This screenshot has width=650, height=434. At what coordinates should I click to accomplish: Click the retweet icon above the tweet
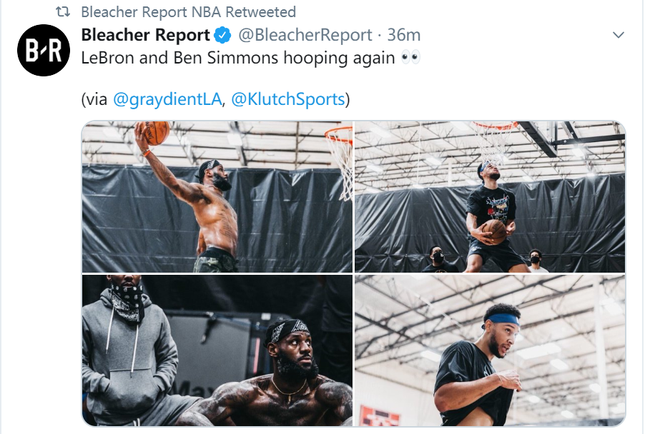tap(62, 13)
